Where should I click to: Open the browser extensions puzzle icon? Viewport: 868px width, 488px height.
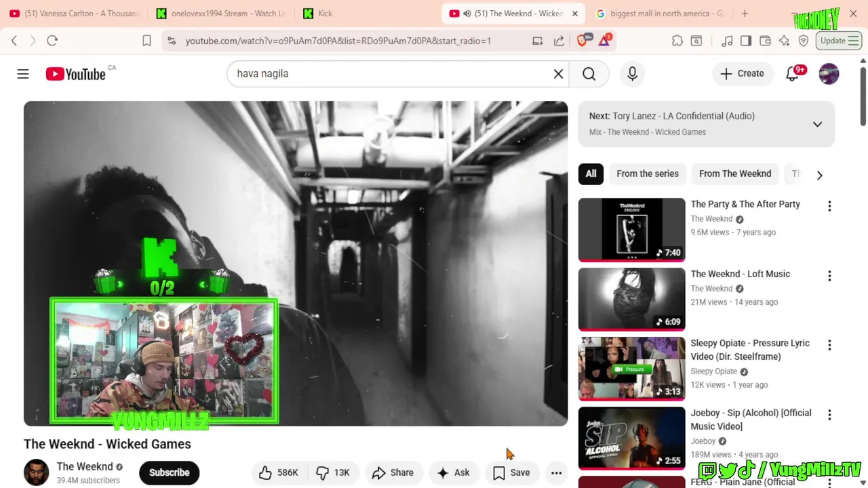(677, 41)
